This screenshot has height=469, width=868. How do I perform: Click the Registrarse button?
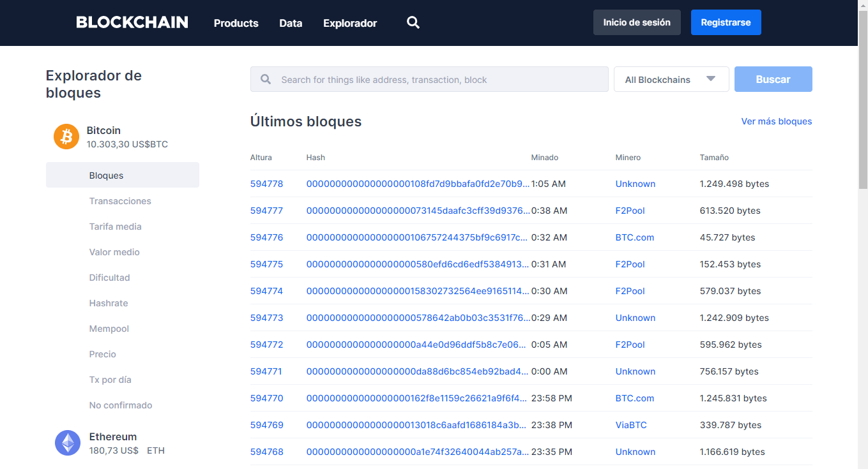point(726,22)
